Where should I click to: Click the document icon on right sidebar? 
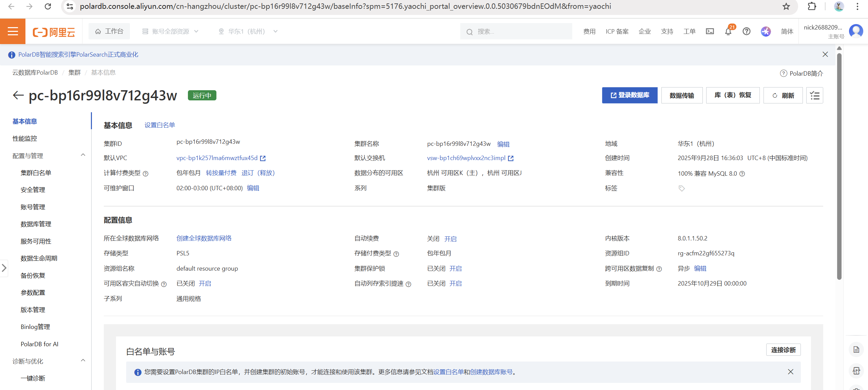[x=856, y=350]
